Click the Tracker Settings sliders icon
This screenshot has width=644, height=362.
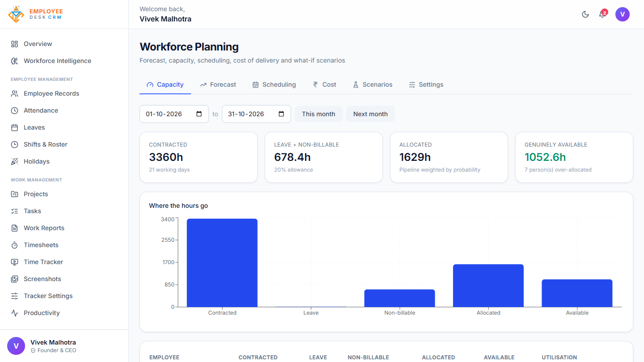click(x=15, y=296)
